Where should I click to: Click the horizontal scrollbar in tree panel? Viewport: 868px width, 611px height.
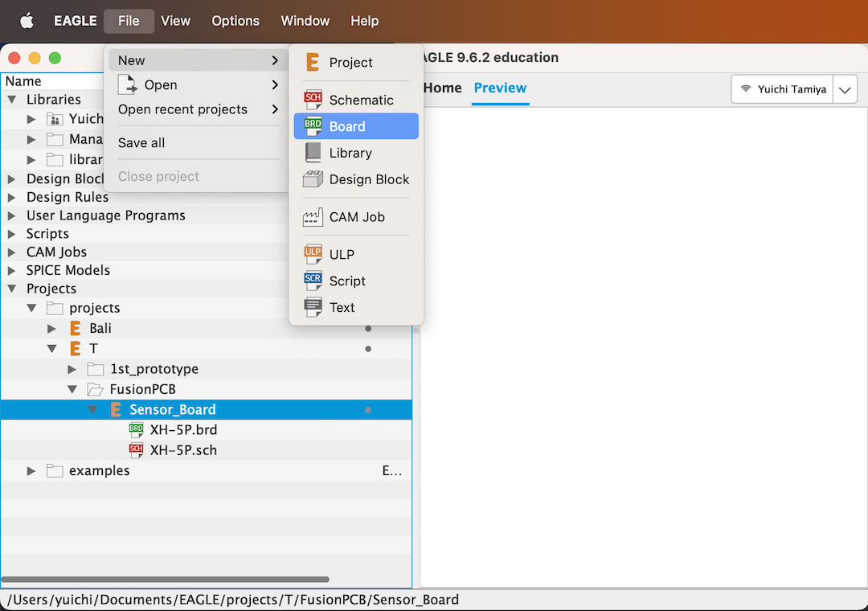click(165, 580)
